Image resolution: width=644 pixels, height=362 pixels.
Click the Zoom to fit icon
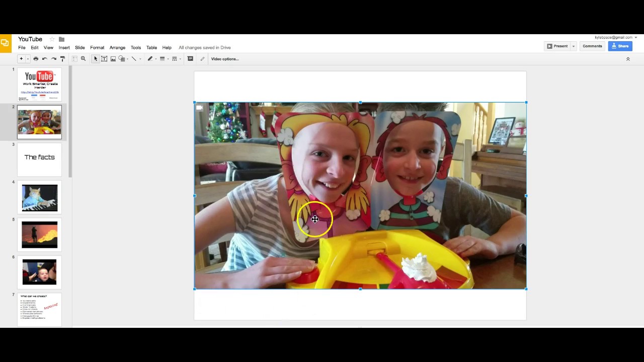(74, 59)
